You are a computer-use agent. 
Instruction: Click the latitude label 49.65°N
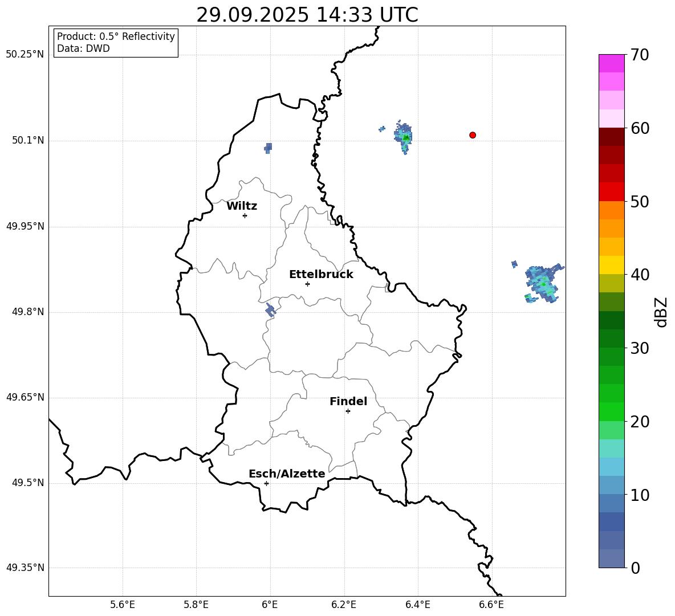click(25, 397)
